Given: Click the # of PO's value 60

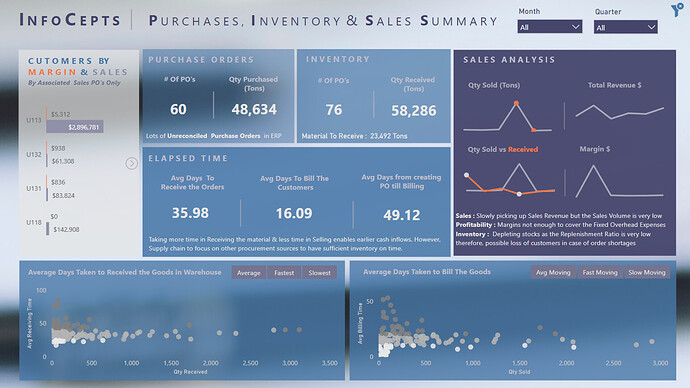Looking at the screenshot, I should [178, 109].
